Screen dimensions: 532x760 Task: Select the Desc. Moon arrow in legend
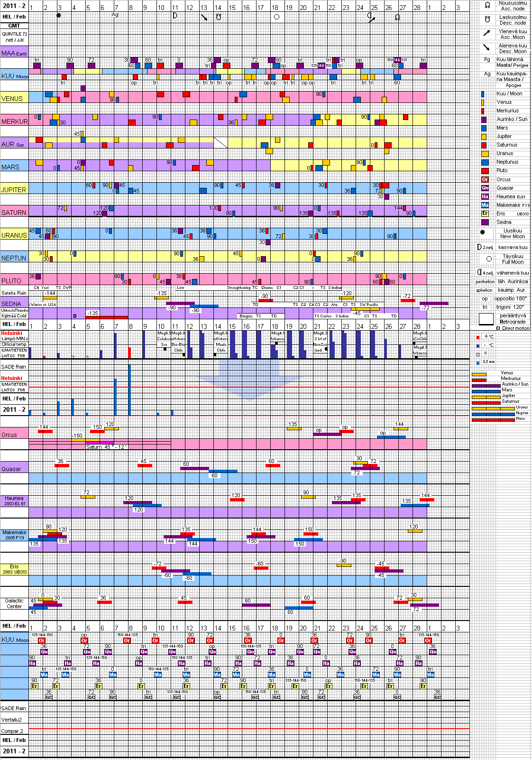[x=486, y=47]
